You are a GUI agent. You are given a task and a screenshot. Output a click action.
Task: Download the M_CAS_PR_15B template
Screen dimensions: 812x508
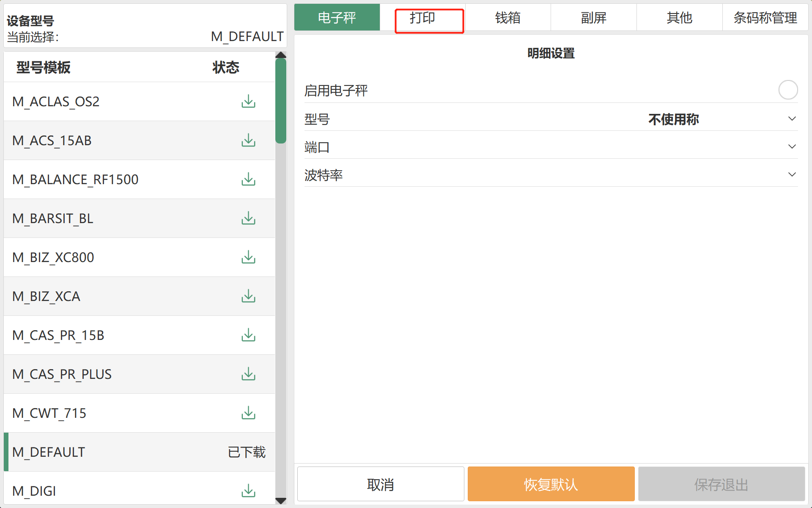click(248, 335)
